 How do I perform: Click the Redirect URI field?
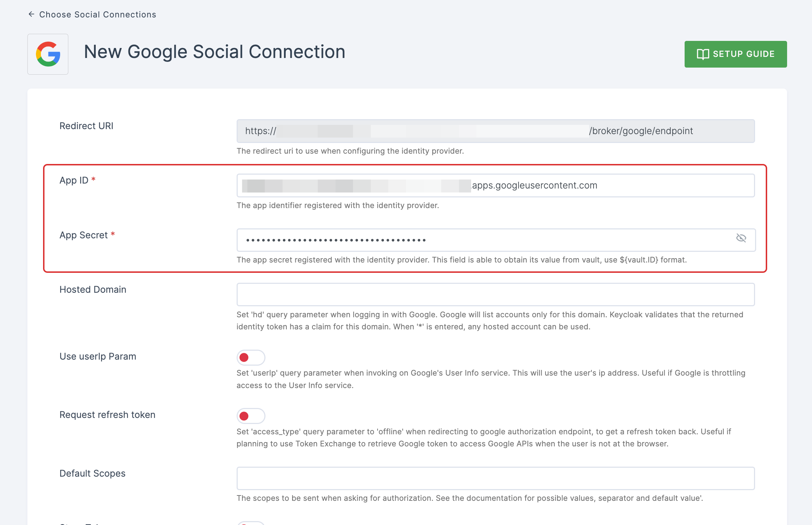tap(496, 131)
